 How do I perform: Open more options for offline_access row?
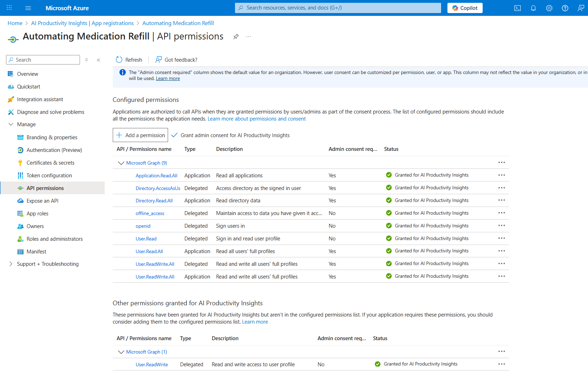(x=502, y=213)
